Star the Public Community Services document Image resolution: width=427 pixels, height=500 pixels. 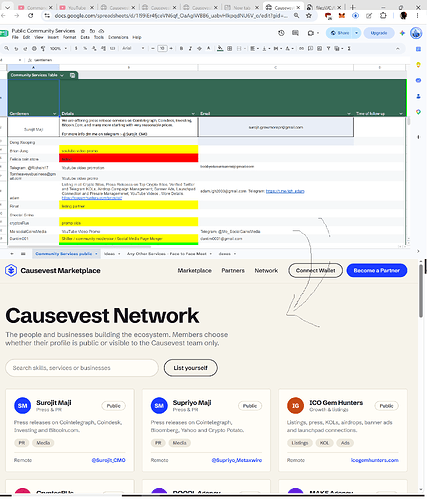(83, 31)
